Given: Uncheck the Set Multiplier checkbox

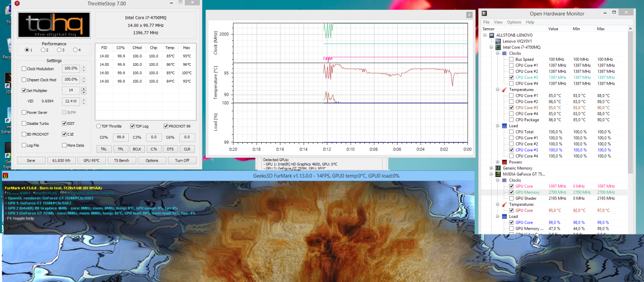Looking at the screenshot, I should click(24, 90).
